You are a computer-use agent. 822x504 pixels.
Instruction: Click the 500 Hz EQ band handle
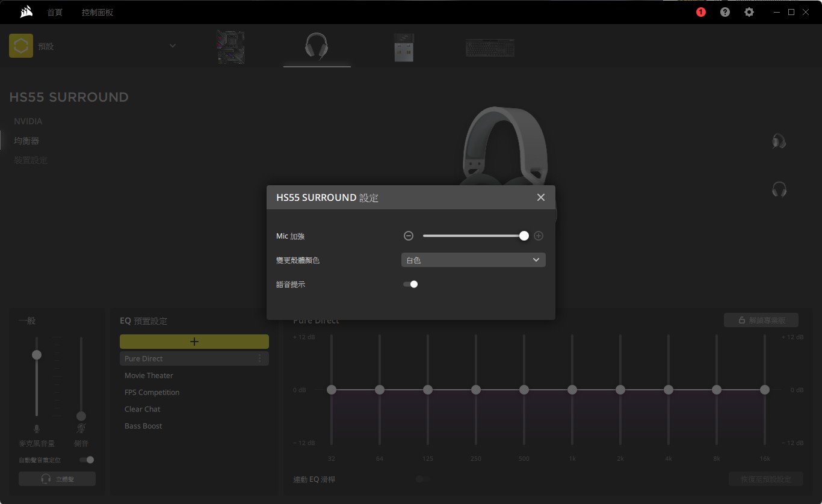click(x=524, y=390)
